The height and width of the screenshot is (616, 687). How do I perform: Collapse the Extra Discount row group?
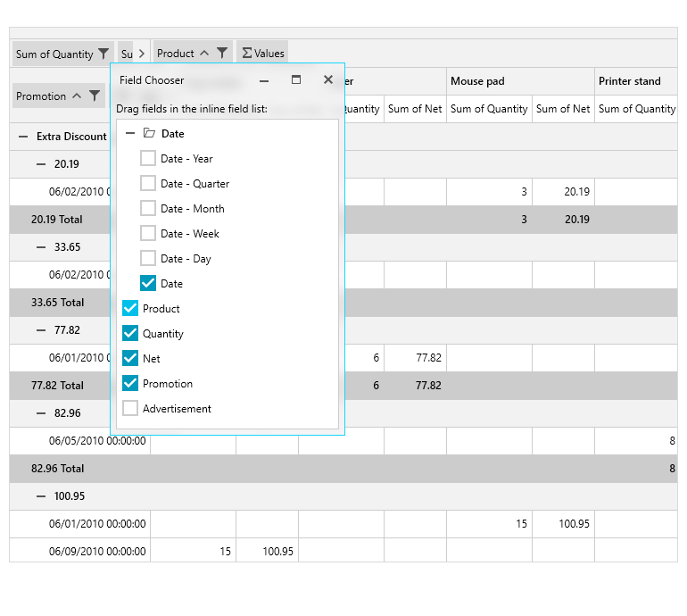pyautogui.click(x=23, y=137)
